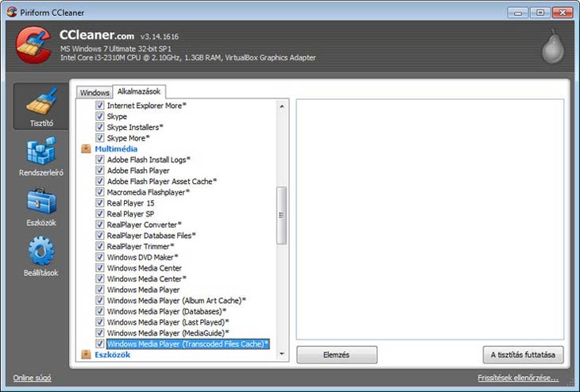Toggle Adobe Flash Player Asset Cache checkbox

(99, 181)
